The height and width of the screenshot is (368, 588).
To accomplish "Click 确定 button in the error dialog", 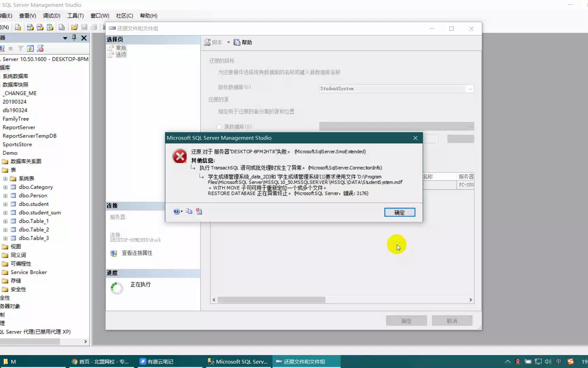I will (x=399, y=212).
